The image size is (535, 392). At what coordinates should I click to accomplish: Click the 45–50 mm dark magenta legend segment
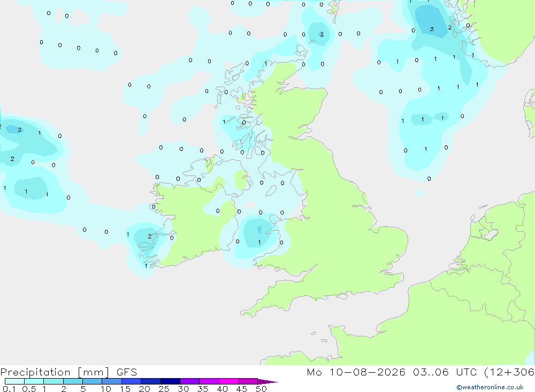click(x=248, y=381)
